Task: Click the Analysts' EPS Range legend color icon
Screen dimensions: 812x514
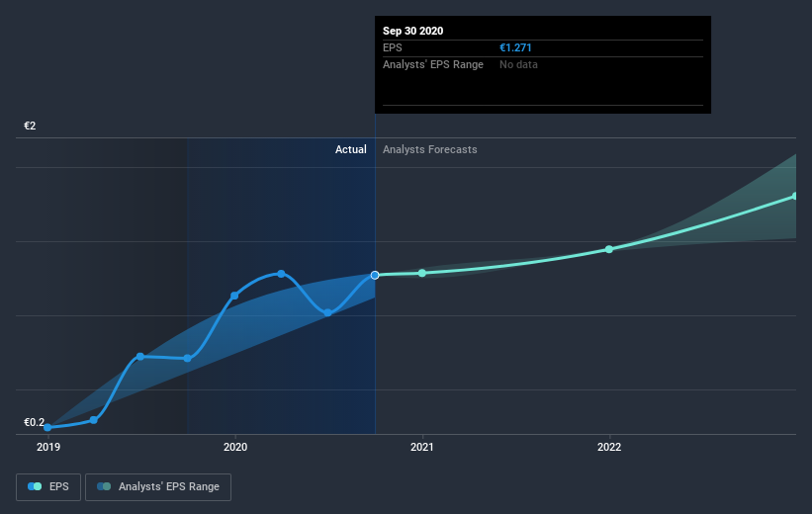Action: click(x=104, y=486)
